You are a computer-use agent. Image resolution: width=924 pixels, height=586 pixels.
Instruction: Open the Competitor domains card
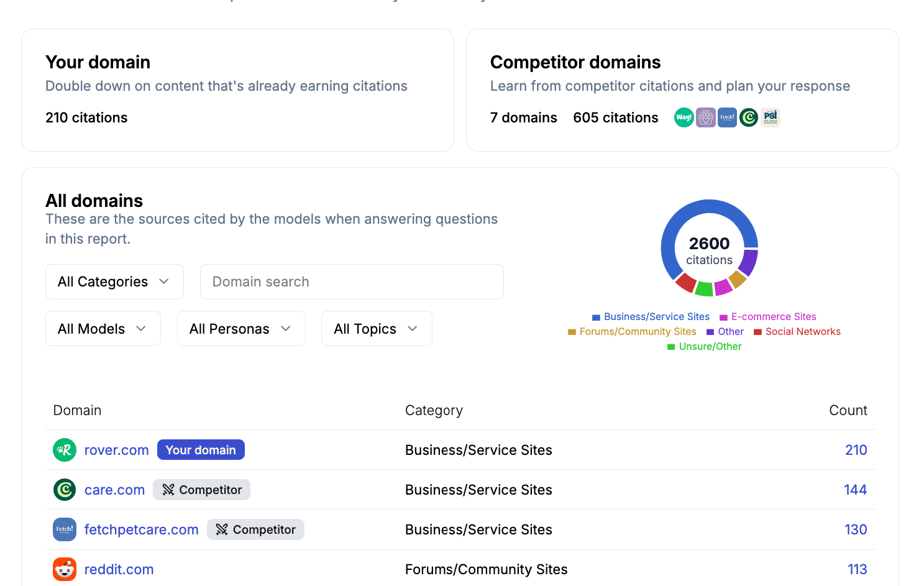click(682, 90)
